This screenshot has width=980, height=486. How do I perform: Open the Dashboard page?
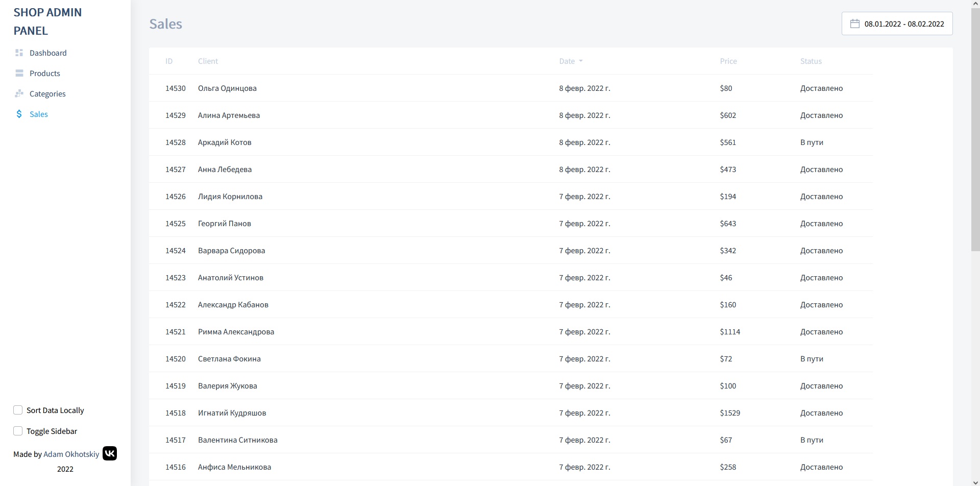click(48, 53)
